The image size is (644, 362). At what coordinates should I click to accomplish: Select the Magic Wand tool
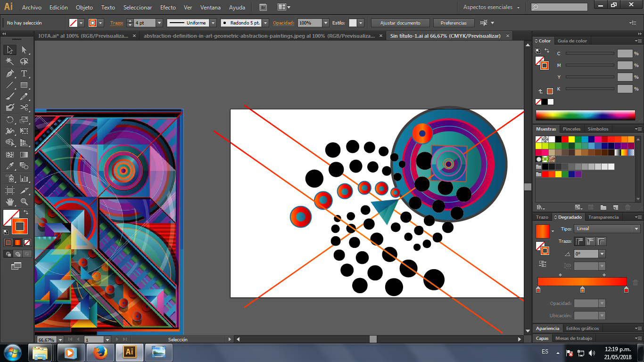pos(10,62)
